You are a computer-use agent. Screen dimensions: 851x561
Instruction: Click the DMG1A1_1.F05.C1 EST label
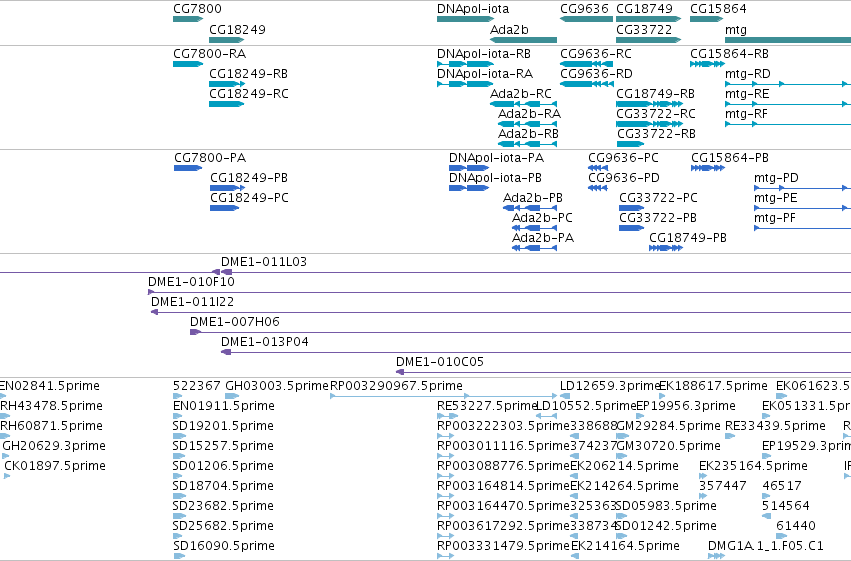pos(766,546)
